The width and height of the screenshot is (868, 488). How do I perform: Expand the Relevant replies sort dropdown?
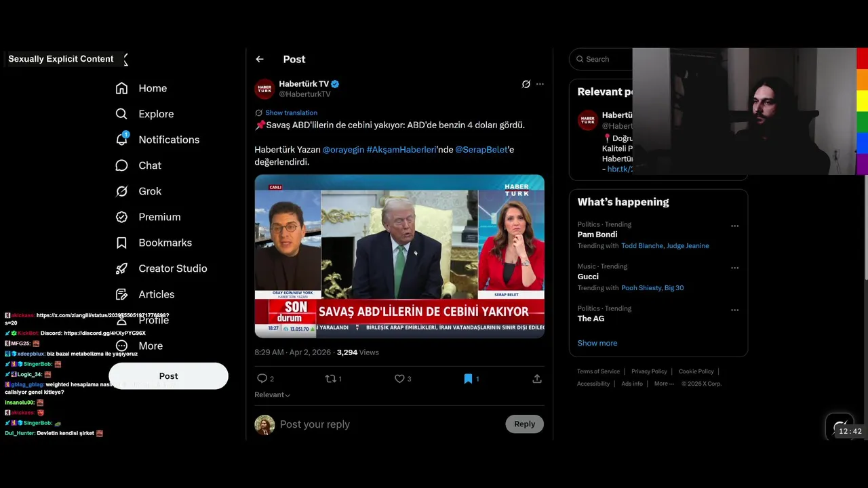(x=272, y=395)
